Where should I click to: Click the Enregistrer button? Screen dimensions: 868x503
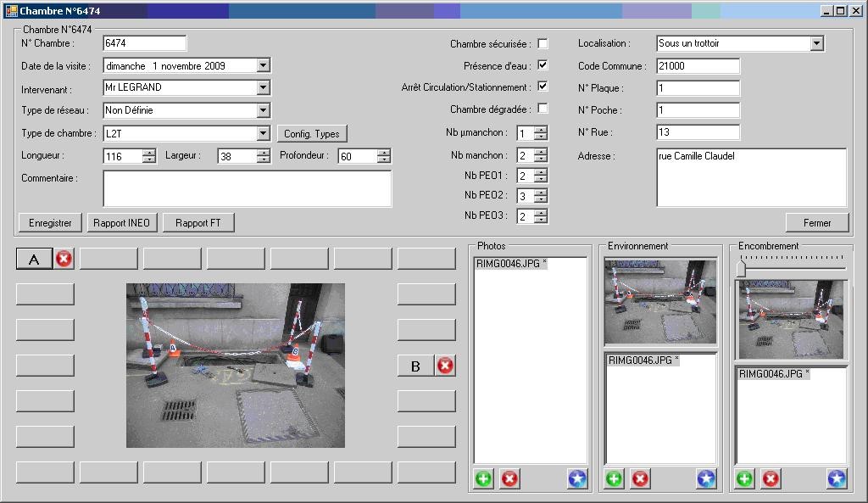point(50,222)
